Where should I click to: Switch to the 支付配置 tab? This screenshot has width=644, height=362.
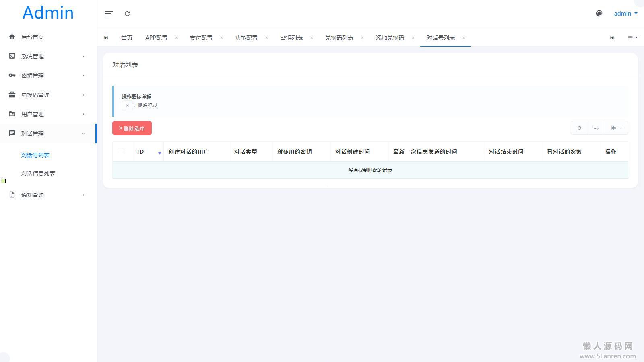point(201,38)
